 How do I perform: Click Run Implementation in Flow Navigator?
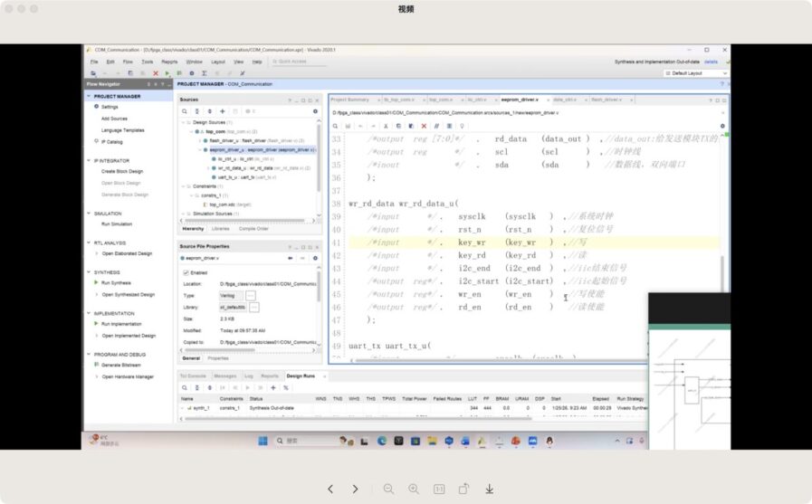[123, 323]
